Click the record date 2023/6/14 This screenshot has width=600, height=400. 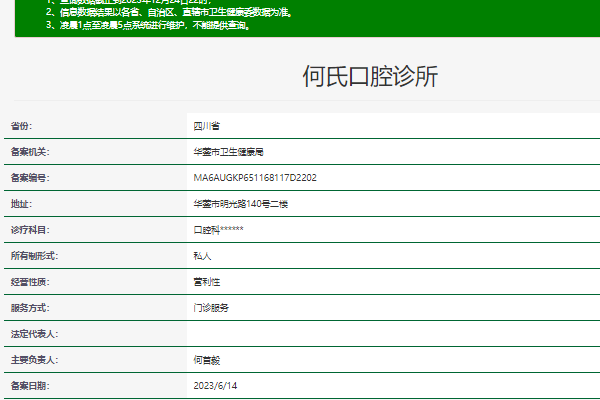pos(215,386)
